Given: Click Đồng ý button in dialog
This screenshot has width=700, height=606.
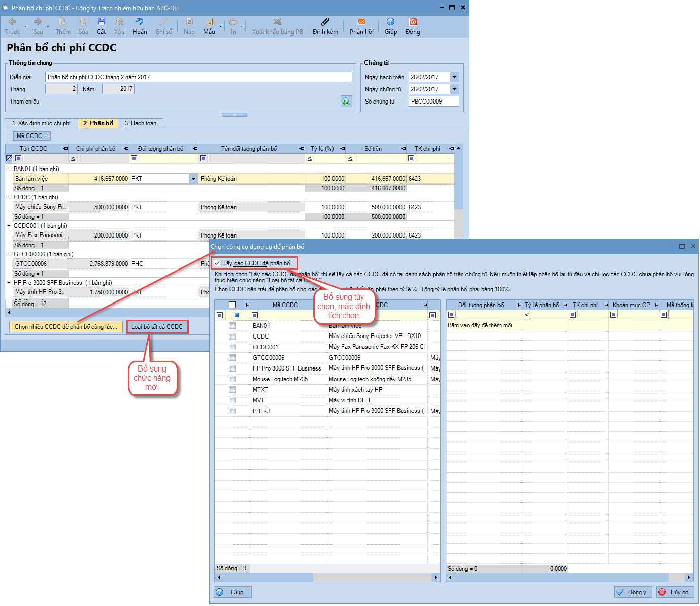Looking at the screenshot, I should [x=633, y=592].
